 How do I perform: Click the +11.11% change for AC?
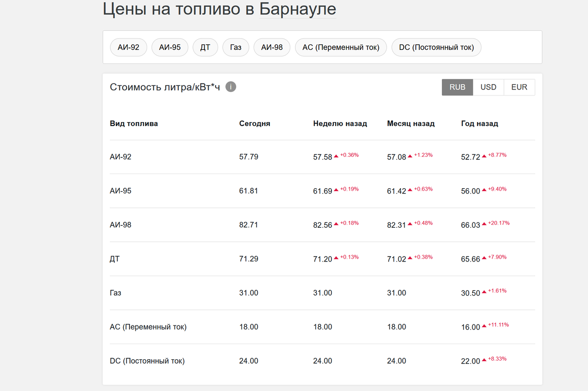click(498, 325)
